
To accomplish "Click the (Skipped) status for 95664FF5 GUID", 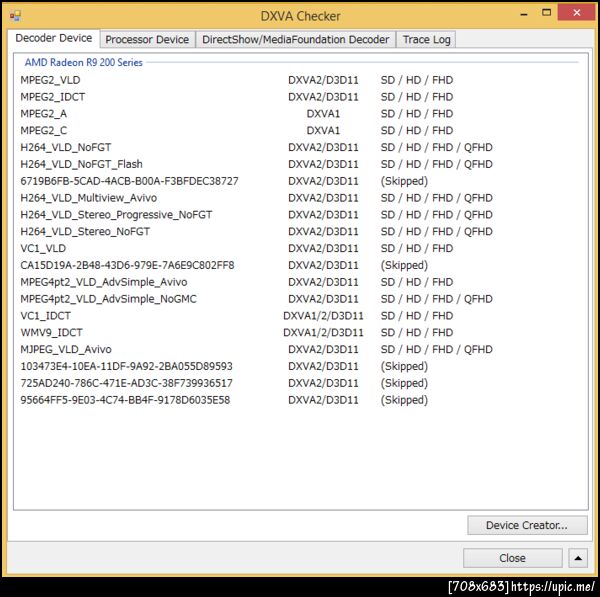I will pyautogui.click(x=404, y=400).
